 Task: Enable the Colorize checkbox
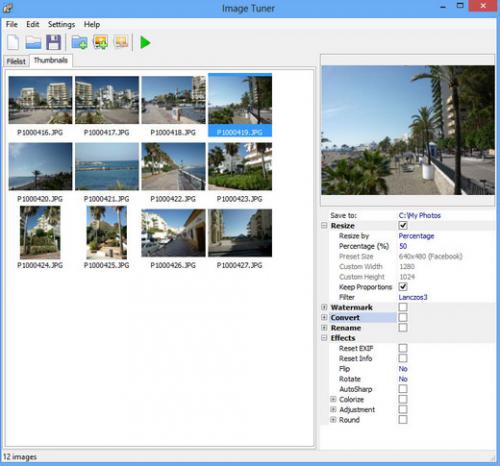pyautogui.click(x=403, y=399)
